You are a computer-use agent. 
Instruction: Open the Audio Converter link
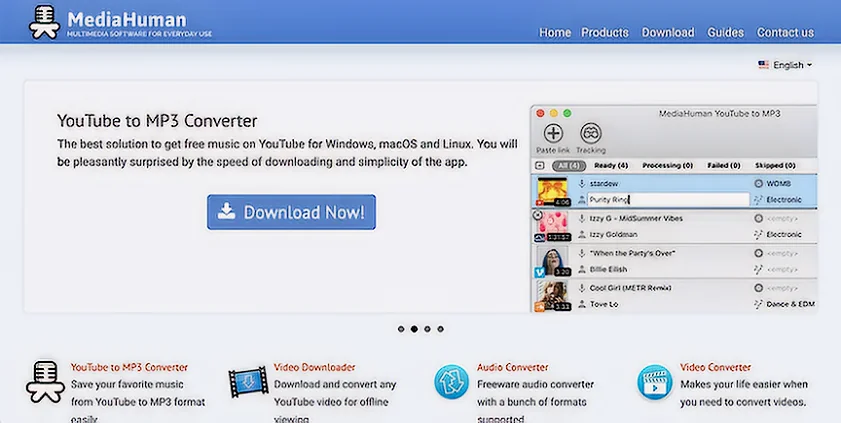(512, 367)
